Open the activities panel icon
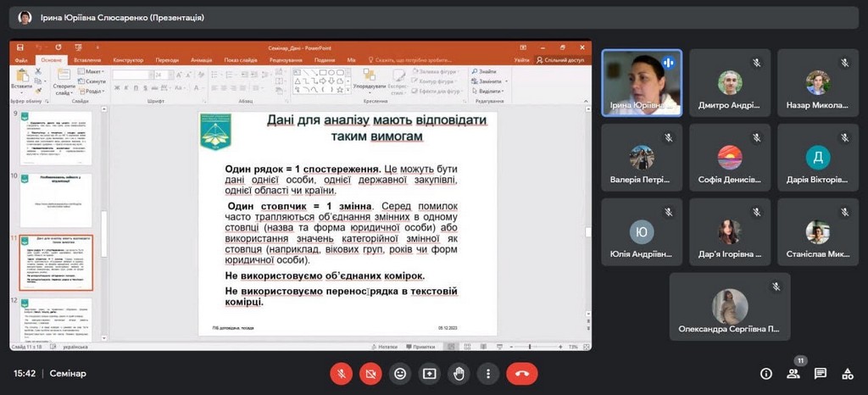This screenshot has width=868, height=395. 847,373
